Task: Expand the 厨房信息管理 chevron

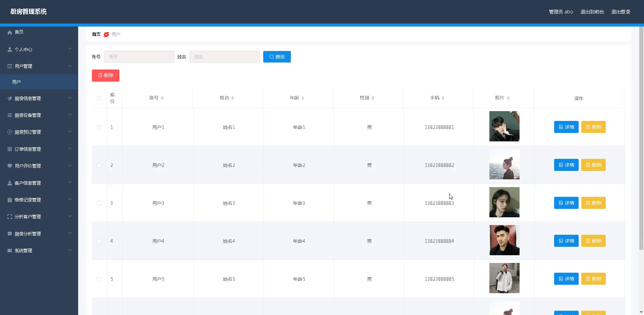Action: tap(70, 98)
